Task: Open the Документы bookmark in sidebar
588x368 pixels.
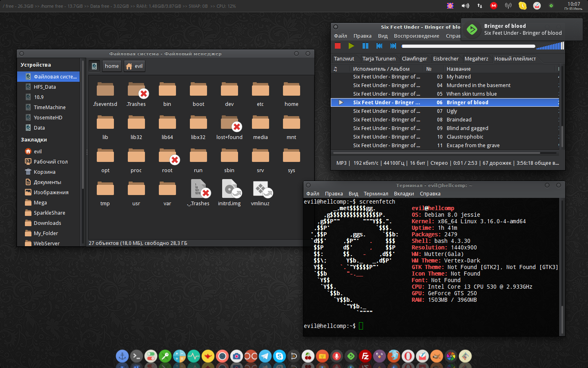Action: [48, 182]
